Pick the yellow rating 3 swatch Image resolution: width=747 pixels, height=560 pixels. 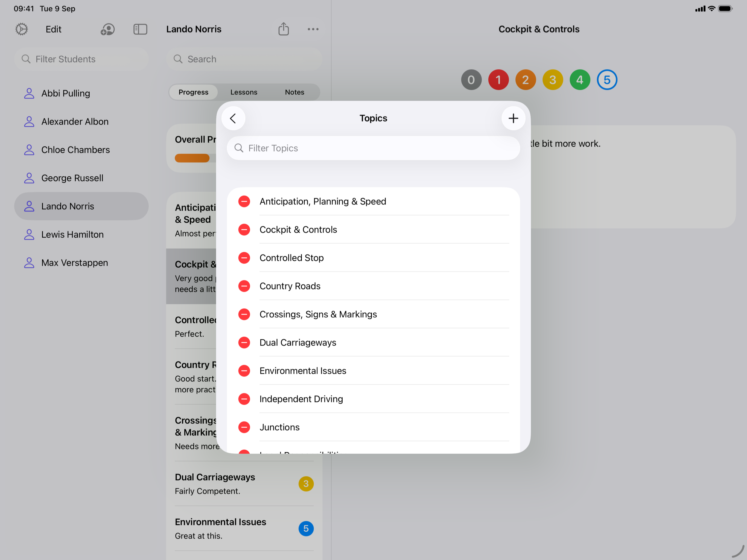pyautogui.click(x=553, y=80)
